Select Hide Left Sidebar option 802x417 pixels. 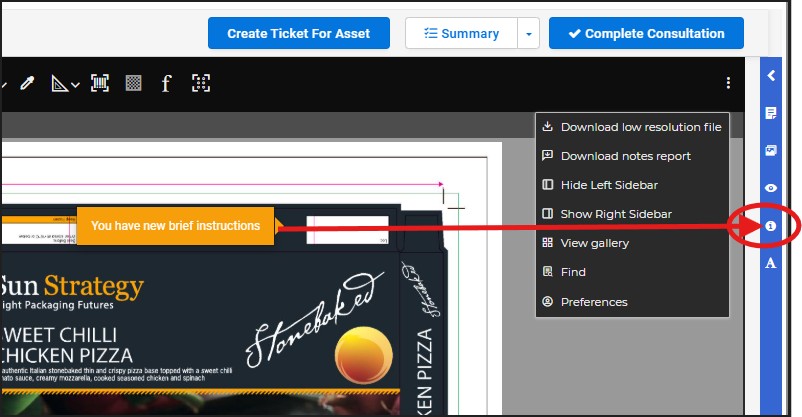tap(632, 185)
